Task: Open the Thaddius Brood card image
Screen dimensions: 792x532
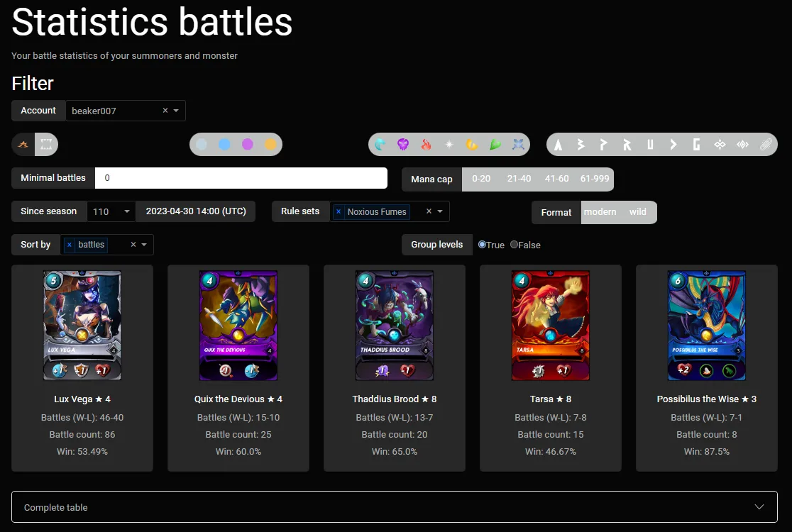Action: click(395, 326)
